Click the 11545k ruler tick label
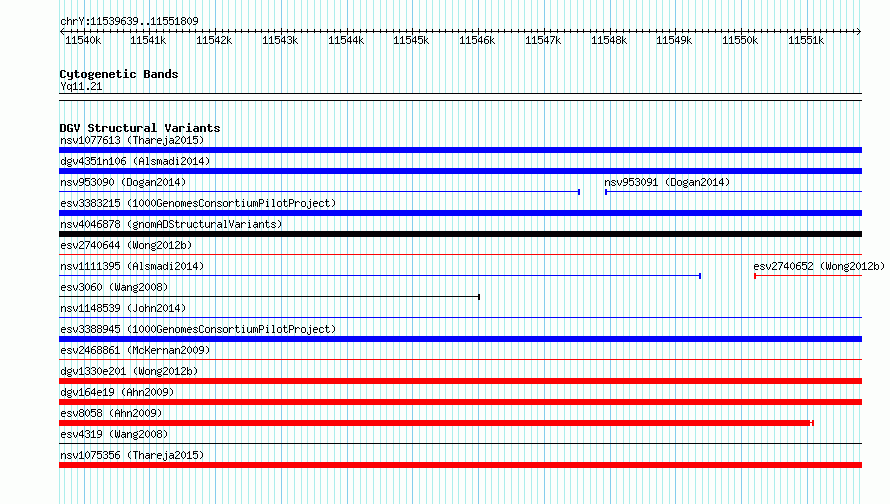This screenshot has width=890, height=504. tap(411, 40)
